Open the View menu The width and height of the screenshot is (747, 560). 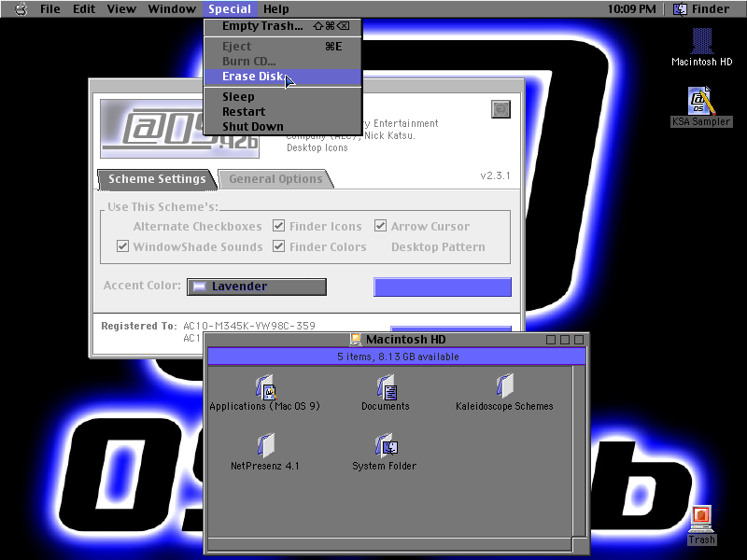tap(121, 9)
